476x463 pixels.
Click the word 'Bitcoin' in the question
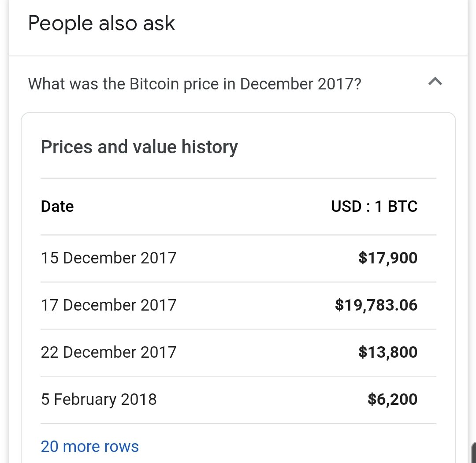[154, 84]
